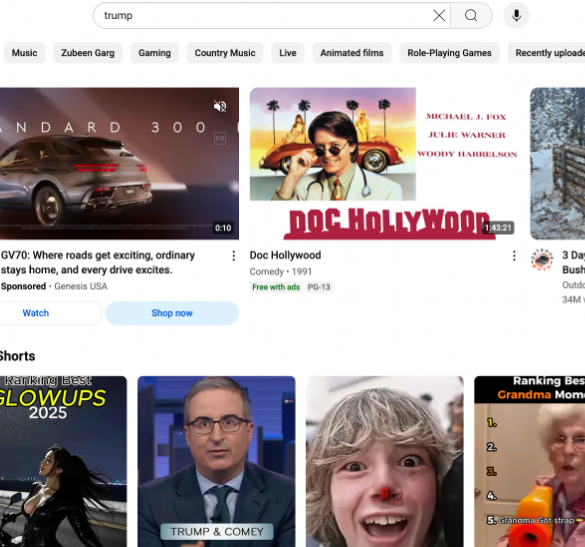Open the Trump & Comey short
The height and width of the screenshot is (547, 585).
[216, 461]
